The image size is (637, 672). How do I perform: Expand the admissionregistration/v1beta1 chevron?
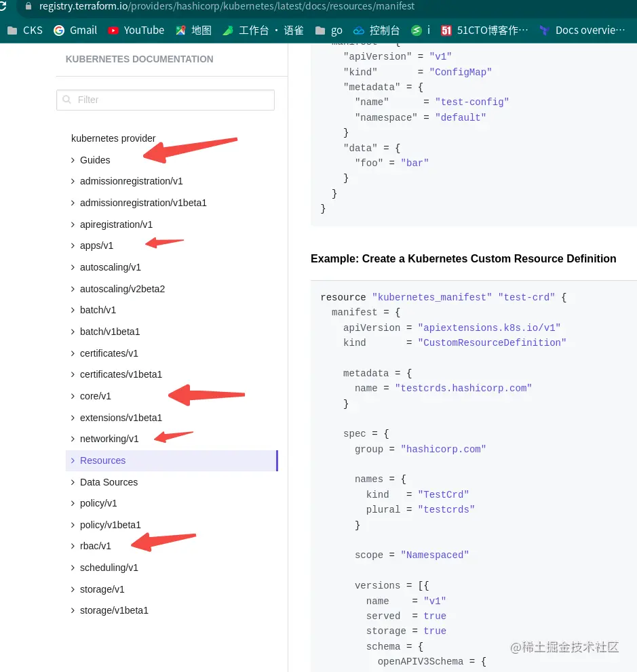coord(73,203)
